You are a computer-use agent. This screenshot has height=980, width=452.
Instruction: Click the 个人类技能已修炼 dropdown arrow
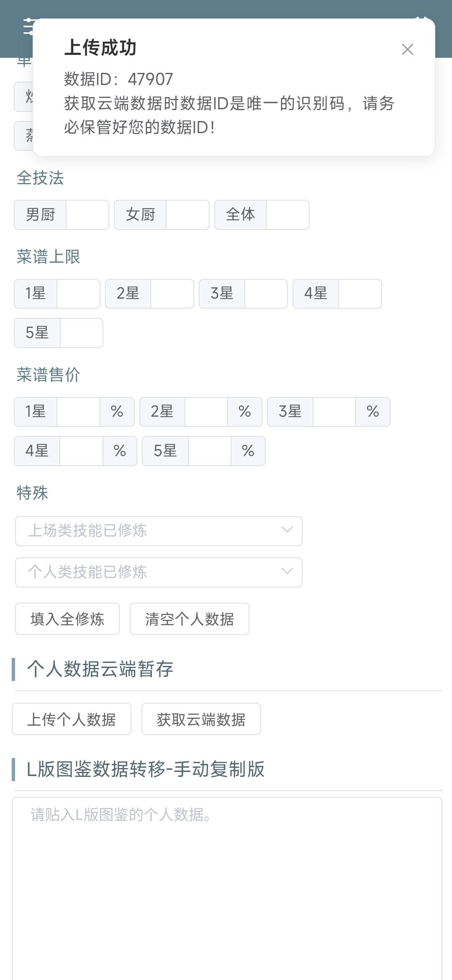(287, 571)
